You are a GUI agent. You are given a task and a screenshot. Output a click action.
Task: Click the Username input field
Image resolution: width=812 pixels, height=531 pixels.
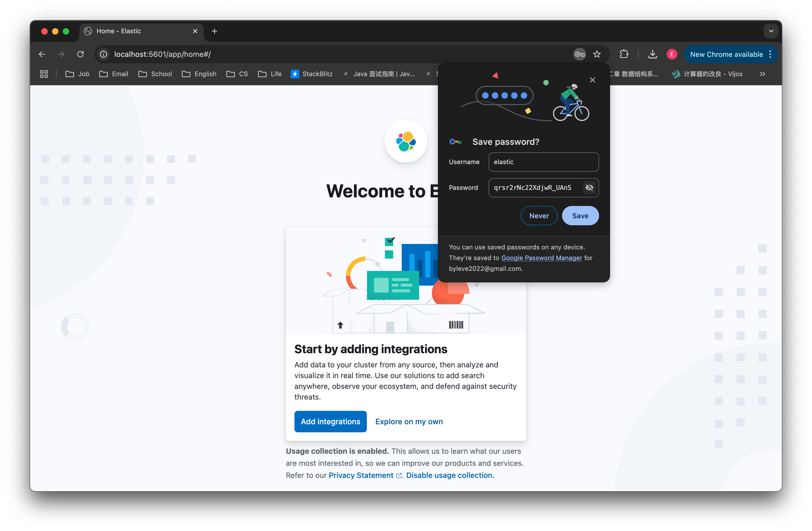tap(543, 162)
